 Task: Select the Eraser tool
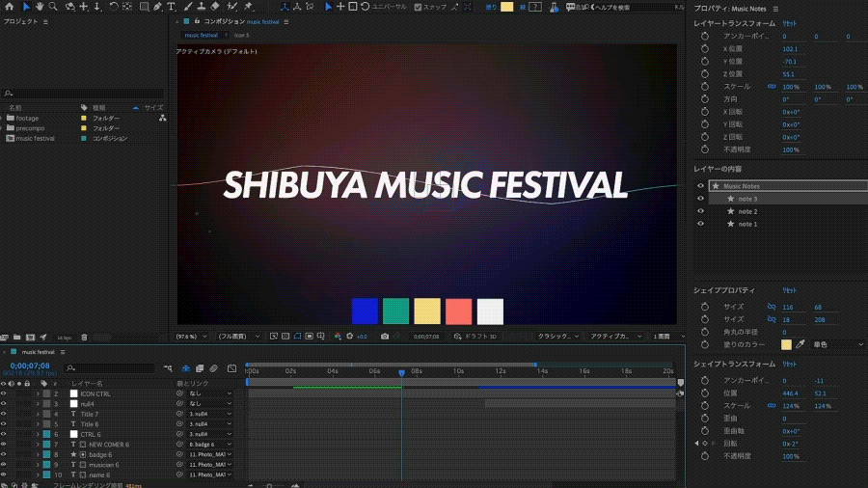[215, 7]
